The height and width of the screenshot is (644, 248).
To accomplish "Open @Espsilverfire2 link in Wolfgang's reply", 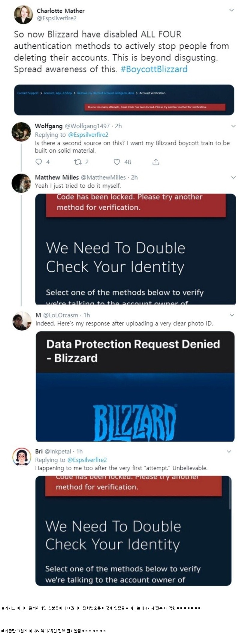I will coord(88,135).
